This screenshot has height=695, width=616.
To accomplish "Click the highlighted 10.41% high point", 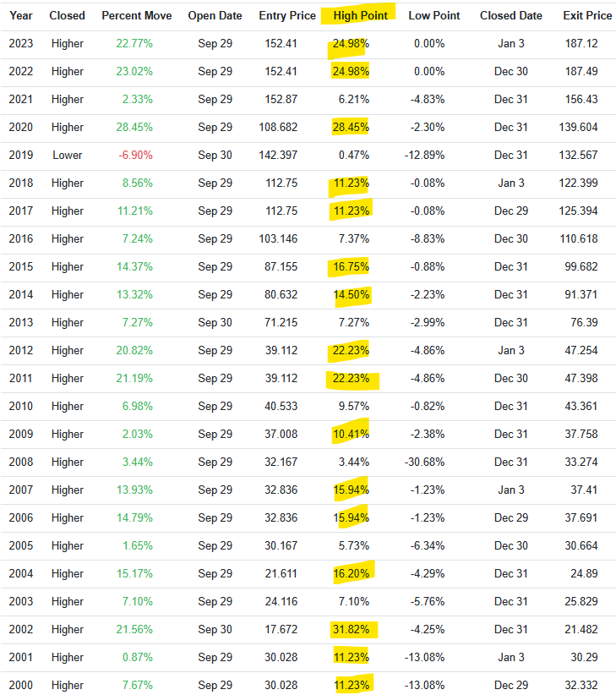I will point(351,435).
